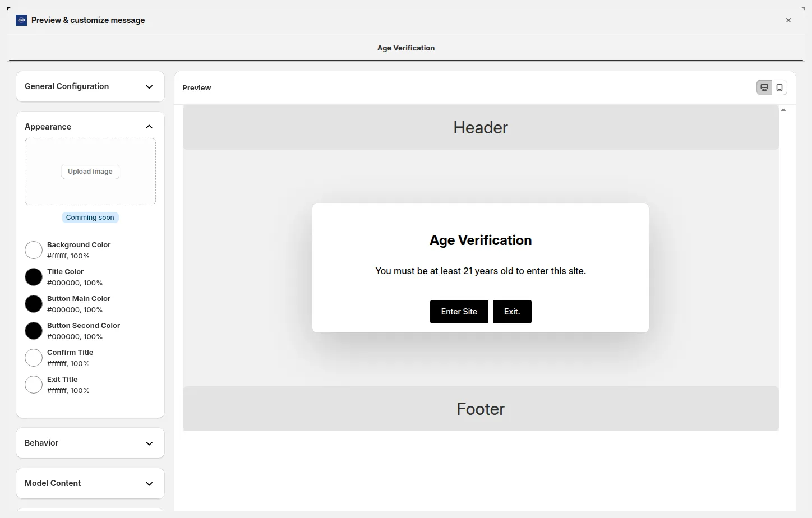Click the Upload image button

[x=90, y=172]
